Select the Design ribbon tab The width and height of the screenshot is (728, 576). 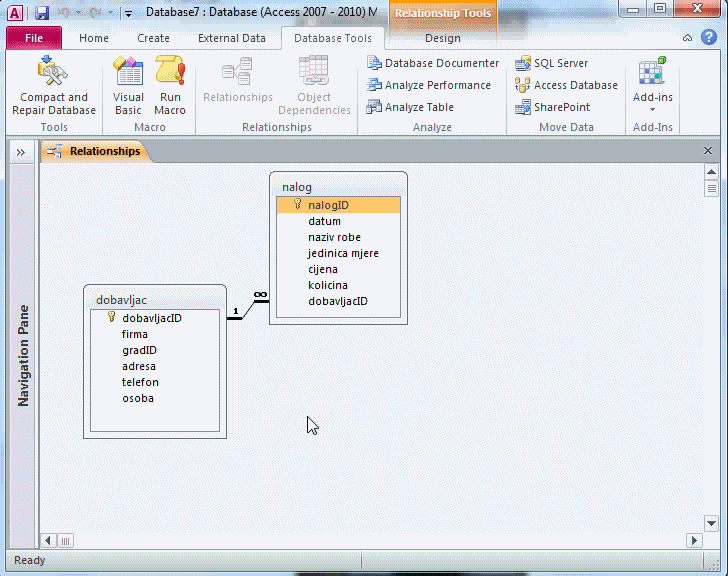(442, 38)
